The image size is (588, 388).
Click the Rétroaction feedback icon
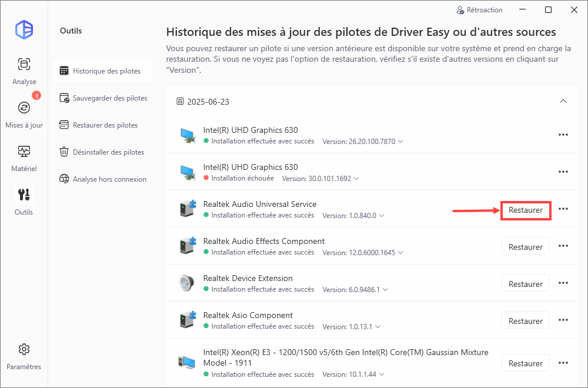[x=460, y=10]
